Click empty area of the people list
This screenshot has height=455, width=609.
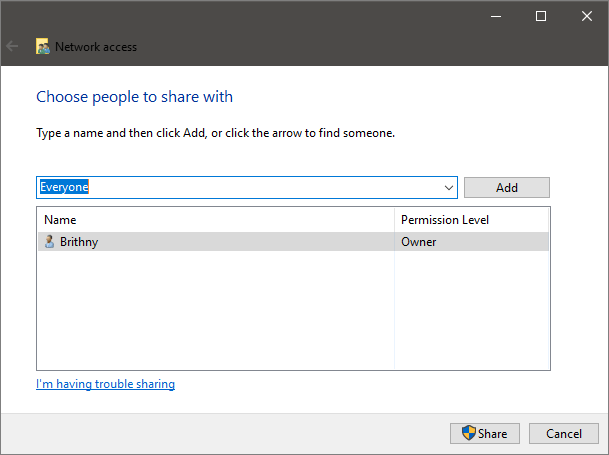click(215, 310)
